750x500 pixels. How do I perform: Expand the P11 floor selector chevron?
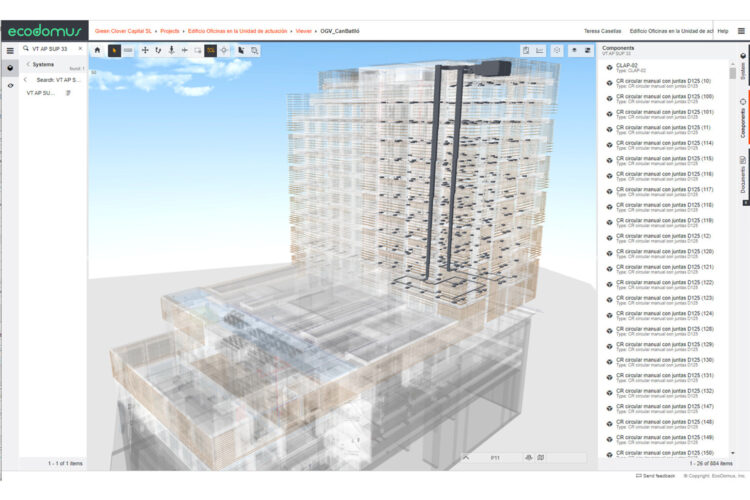coord(466,458)
